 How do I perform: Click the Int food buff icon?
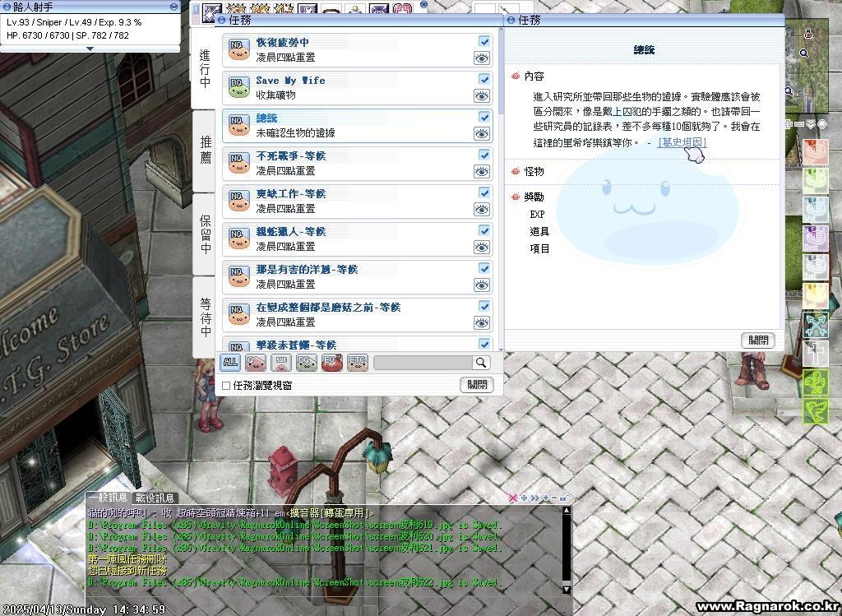(815, 267)
